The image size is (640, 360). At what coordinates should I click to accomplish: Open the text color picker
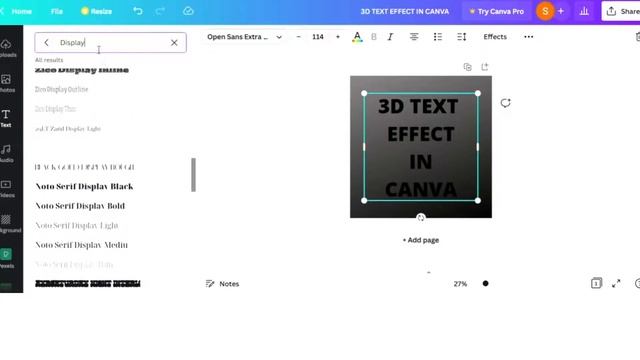[357, 37]
